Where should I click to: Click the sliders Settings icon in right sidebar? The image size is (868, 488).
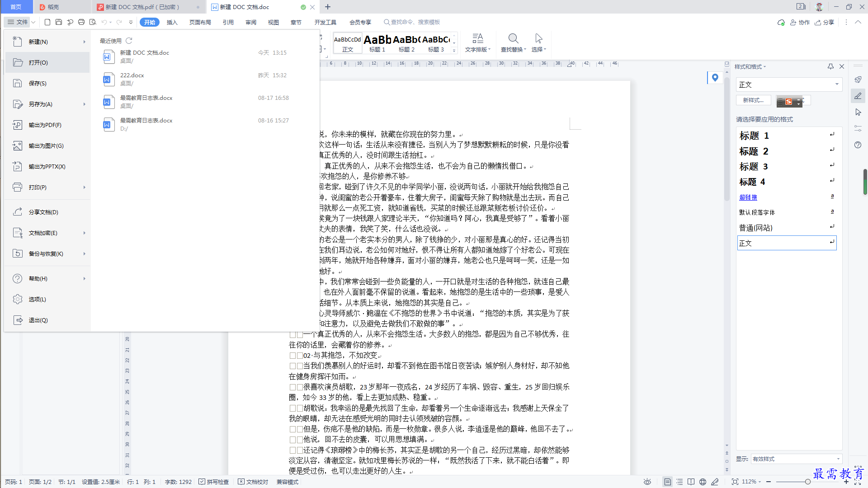[x=858, y=128]
